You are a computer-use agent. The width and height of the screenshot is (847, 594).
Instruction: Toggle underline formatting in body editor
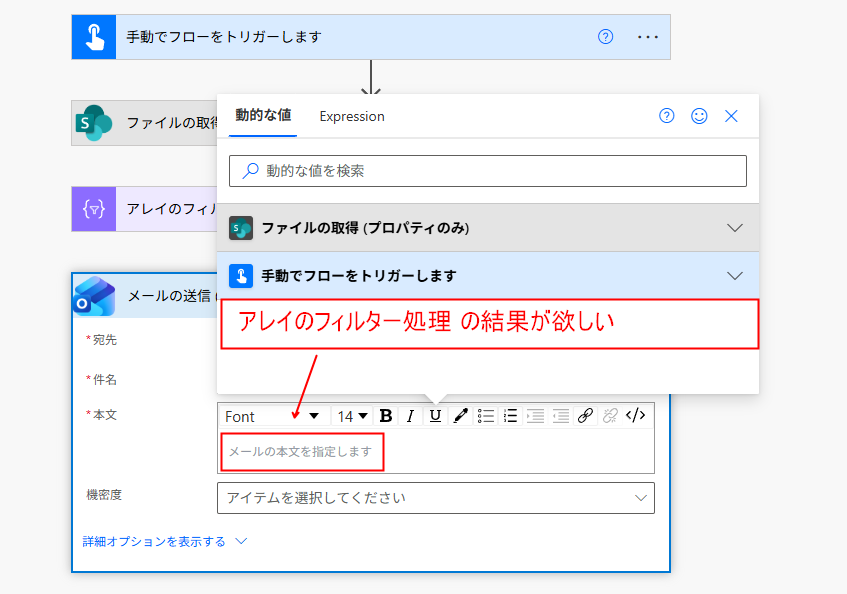pyautogui.click(x=435, y=416)
